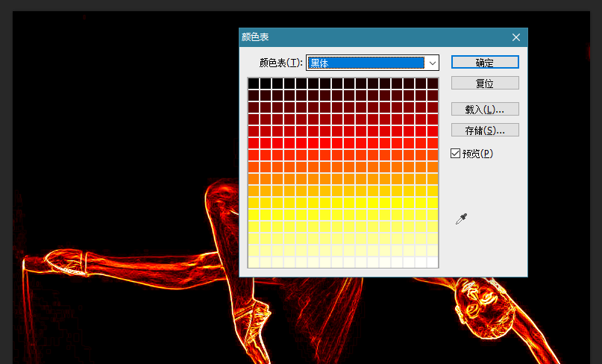The width and height of the screenshot is (602, 364).
Task: Toggle the 预览(P) checkbox
Action: 456,154
